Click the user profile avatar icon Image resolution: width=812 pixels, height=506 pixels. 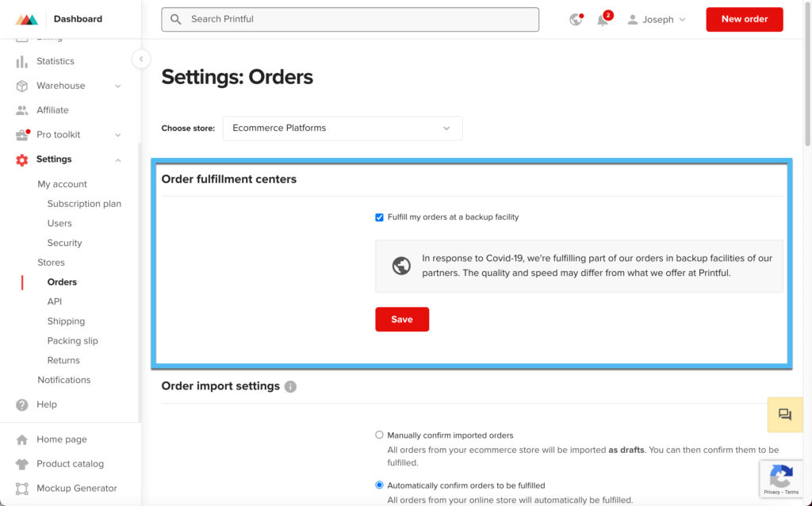(x=632, y=20)
